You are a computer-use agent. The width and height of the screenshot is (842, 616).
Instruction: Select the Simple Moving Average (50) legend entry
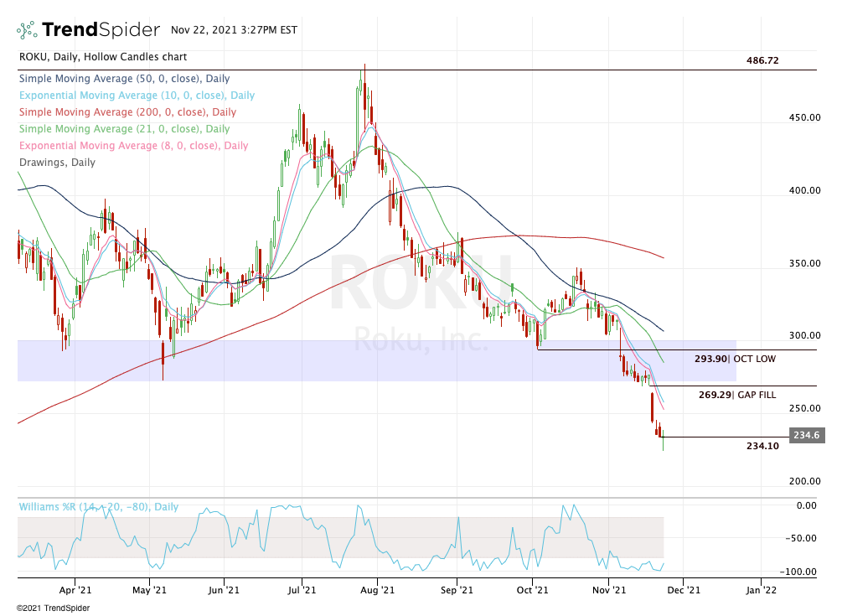pyautogui.click(x=125, y=79)
